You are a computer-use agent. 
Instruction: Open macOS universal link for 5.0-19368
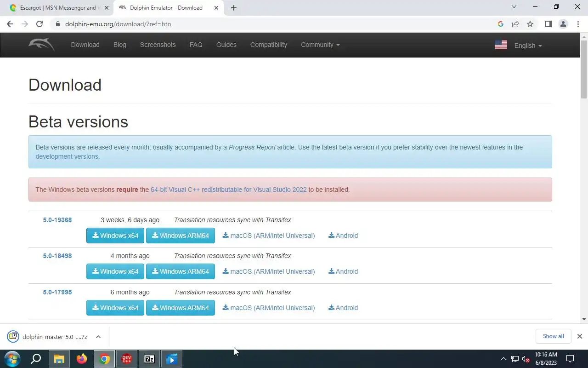(269, 236)
